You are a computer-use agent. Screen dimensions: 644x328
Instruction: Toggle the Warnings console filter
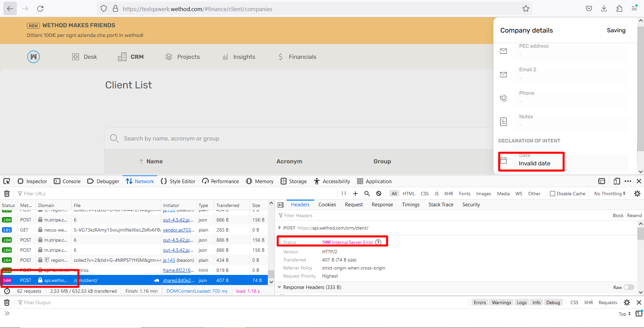[501, 302]
